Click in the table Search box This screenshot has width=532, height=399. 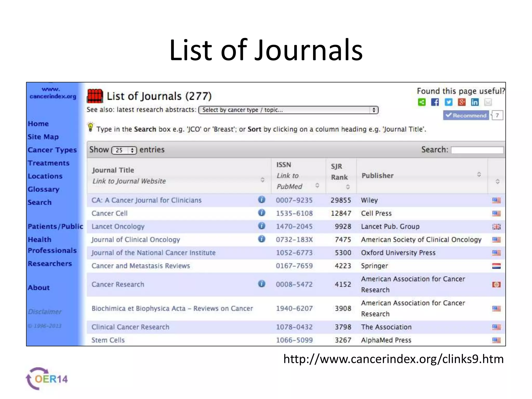tap(477, 150)
